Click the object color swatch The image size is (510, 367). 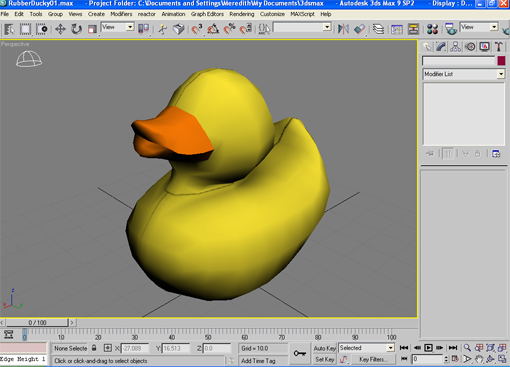pyautogui.click(x=501, y=61)
